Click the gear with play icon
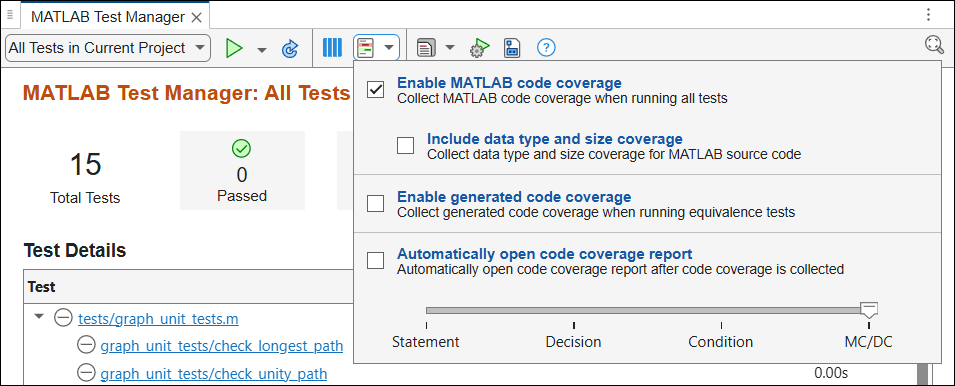The height and width of the screenshot is (386, 955). coord(479,48)
